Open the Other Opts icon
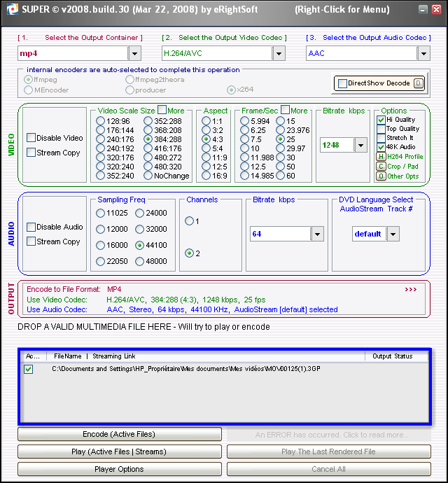The image size is (448, 483). pyautogui.click(x=381, y=176)
